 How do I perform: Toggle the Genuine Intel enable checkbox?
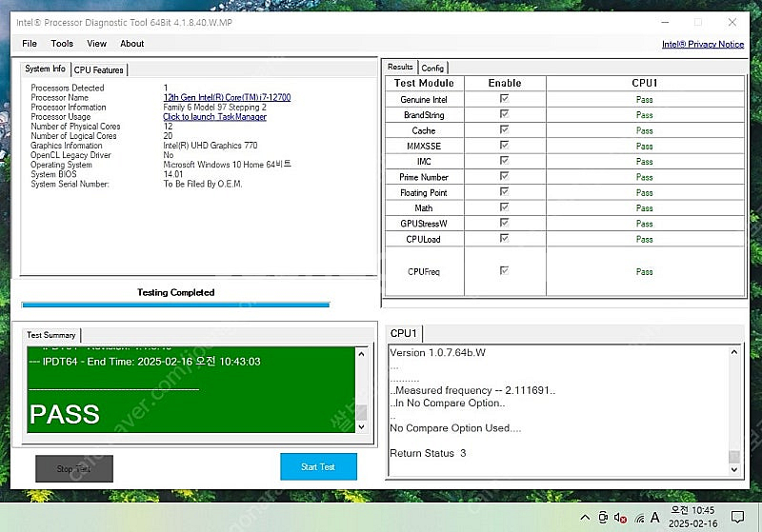[x=505, y=99]
